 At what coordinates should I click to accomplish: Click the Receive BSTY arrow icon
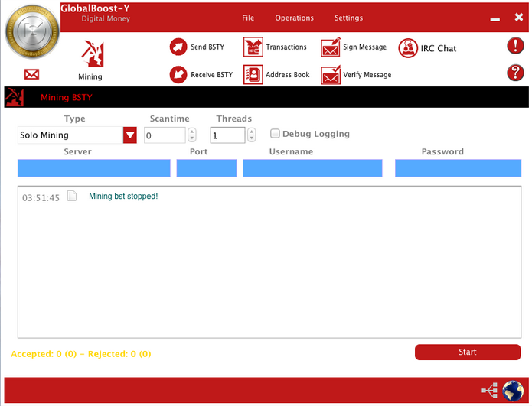(178, 75)
